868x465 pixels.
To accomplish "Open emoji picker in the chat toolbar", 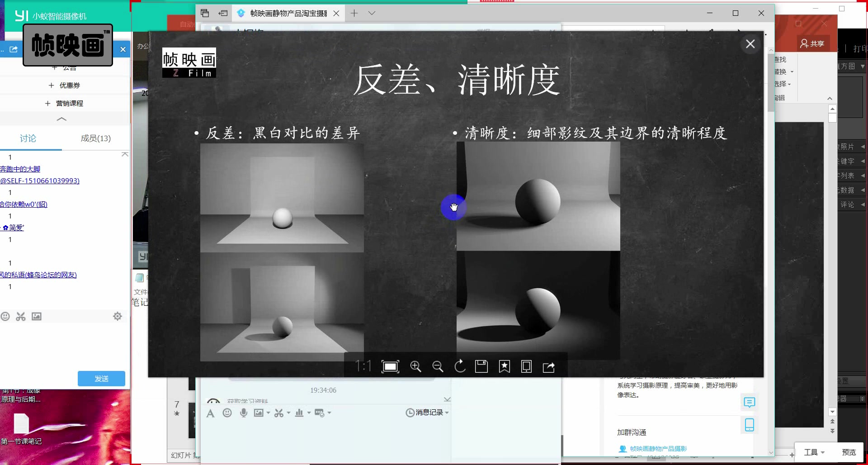I will click(227, 413).
